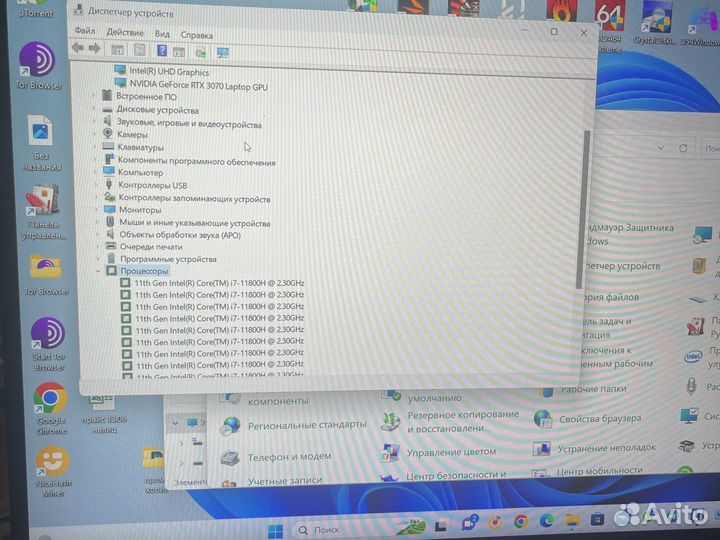Open Управление цветом control panel link
Screen dimensions: 720x540
click(x=451, y=452)
